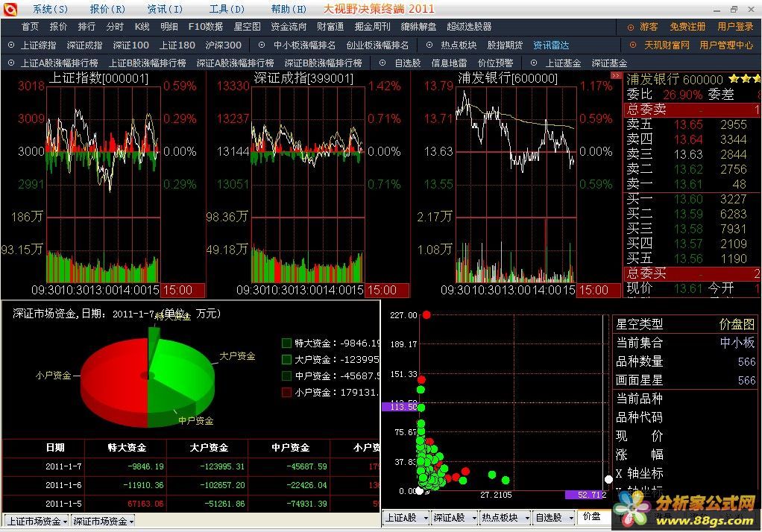Image resolution: width=762 pixels, height=532 pixels.
Task: Open the 资金流向 view
Action: tap(289, 27)
